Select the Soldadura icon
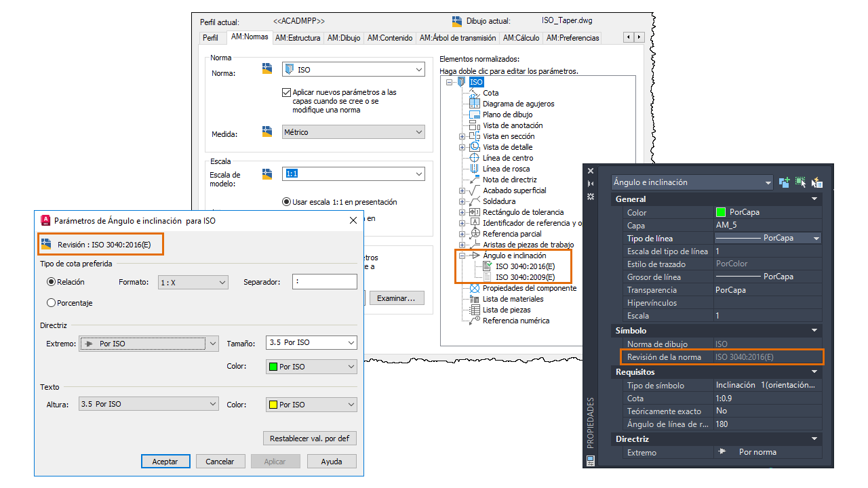The height and width of the screenshot is (488, 868). 475,201
